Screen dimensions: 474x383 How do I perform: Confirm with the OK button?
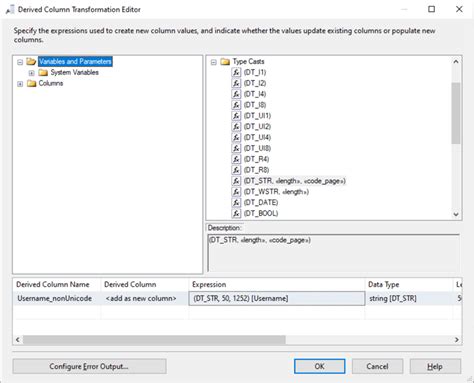[319, 366]
